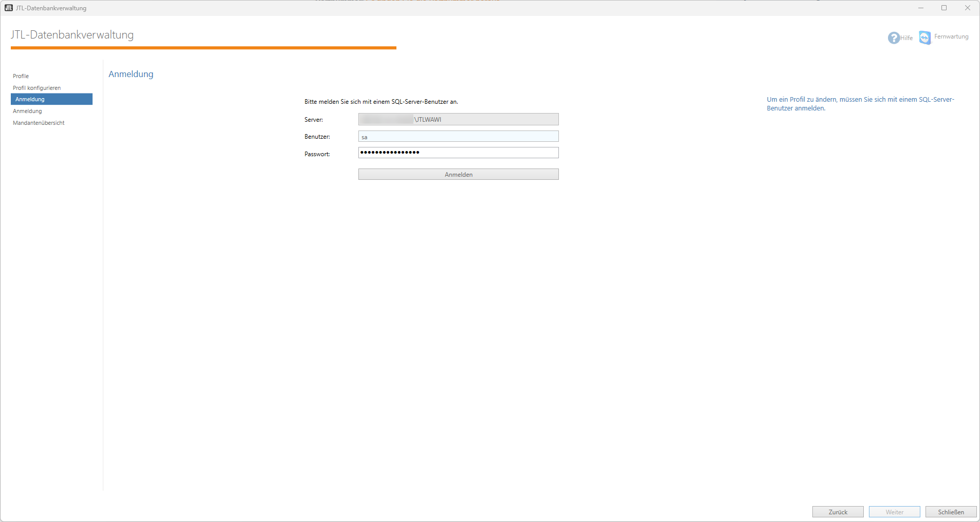The height and width of the screenshot is (522, 980).
Task: Focus the Benutzer input field
Action: 458,137
